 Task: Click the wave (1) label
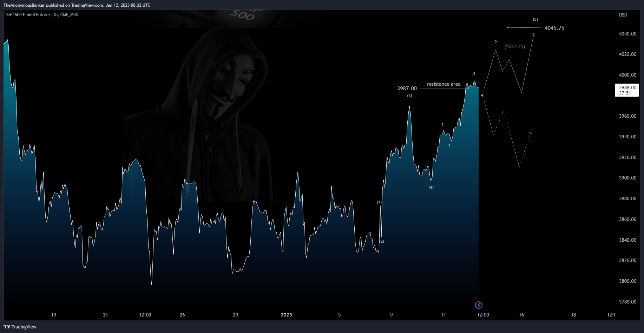(x=379, y=202)
